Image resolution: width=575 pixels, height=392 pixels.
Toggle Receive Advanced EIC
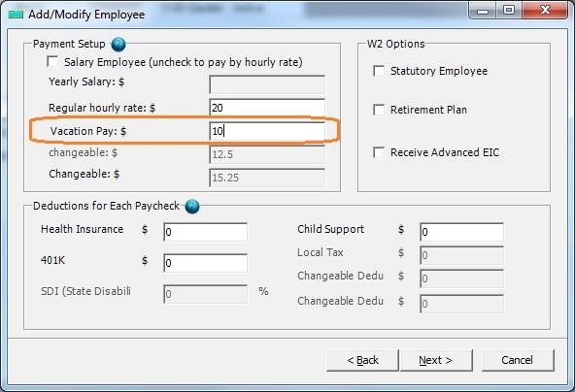[x=379, y=152]
